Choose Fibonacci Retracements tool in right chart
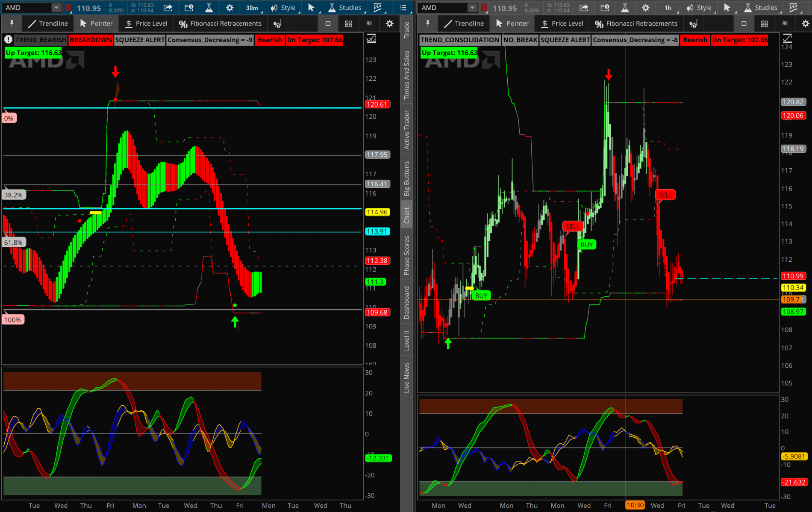The height and width of the screenshot is (512, 812). point(636,23)
